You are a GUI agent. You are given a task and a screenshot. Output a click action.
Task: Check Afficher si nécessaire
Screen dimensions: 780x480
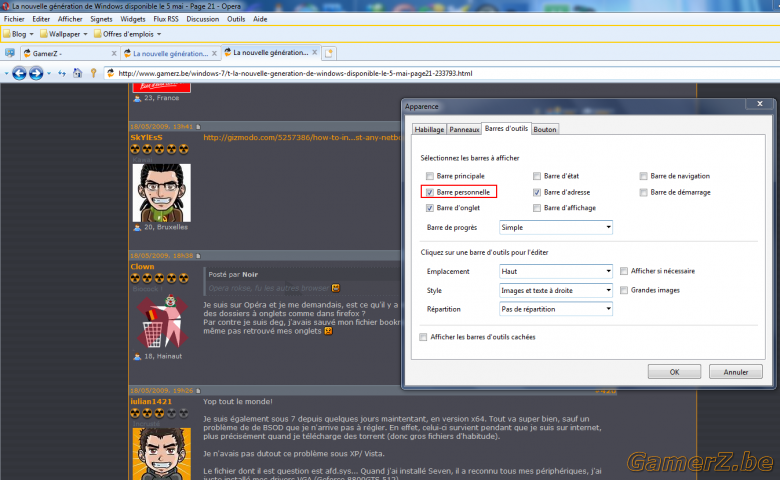[624, 271]
